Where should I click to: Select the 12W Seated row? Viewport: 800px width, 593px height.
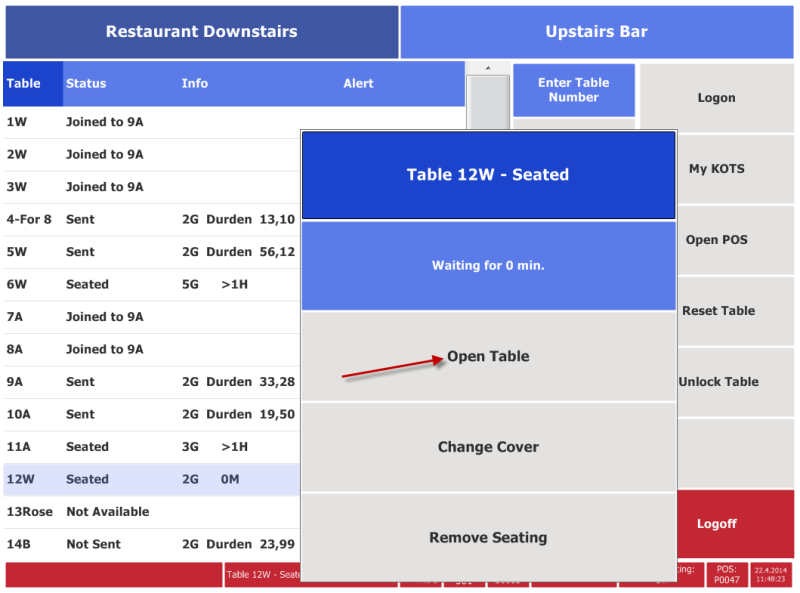point(152,479)
